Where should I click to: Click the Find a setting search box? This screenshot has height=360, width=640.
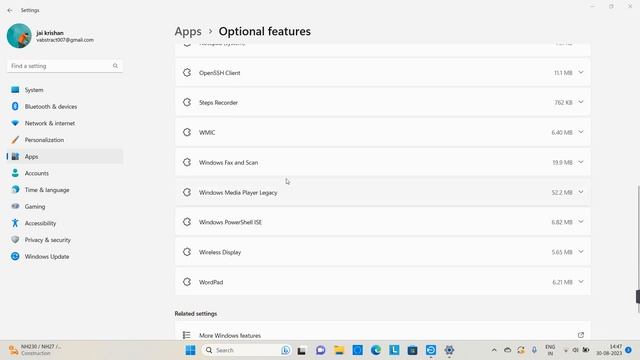click(65, 66)
